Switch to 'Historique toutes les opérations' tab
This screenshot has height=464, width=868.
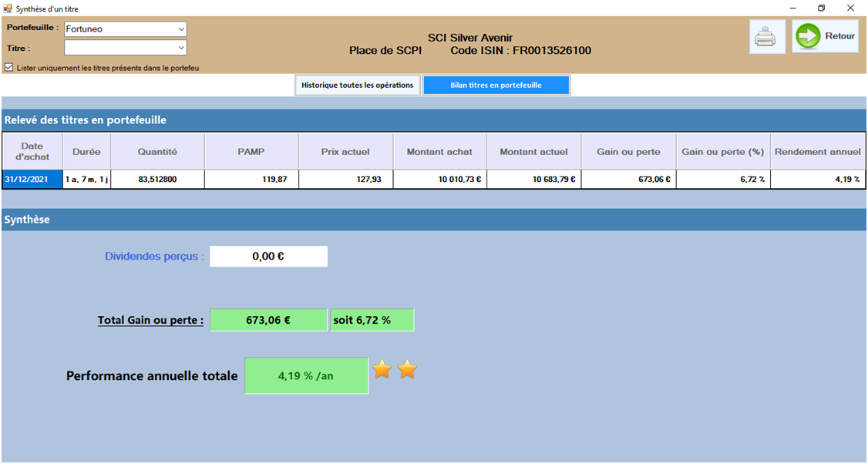click(x=358, y=86)
